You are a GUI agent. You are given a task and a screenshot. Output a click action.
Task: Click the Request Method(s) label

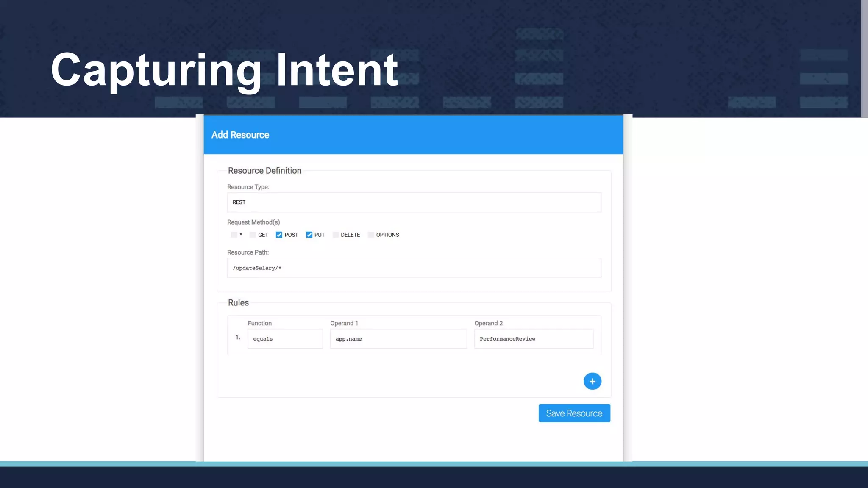(253, 222)
